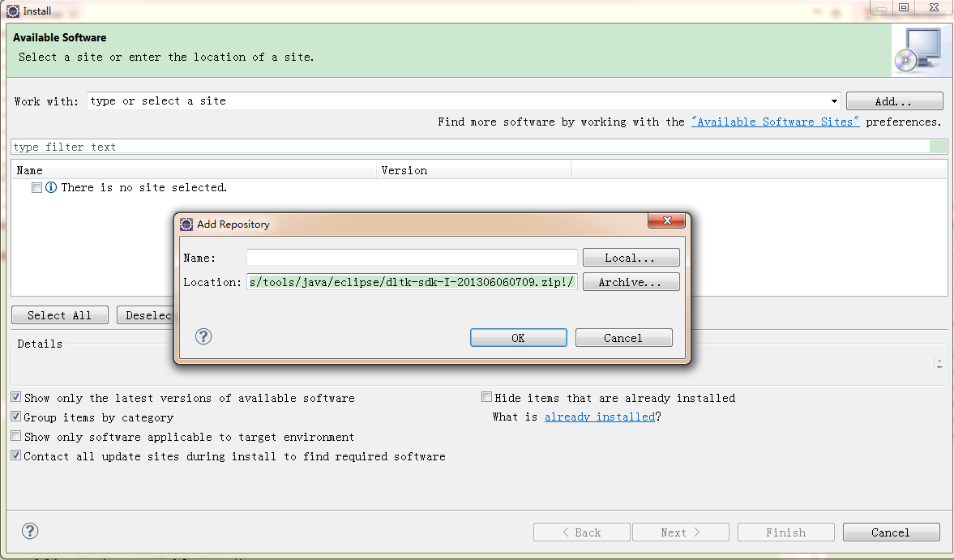Uncheck Group items by category
954x560 pixels.
[16, 417]
